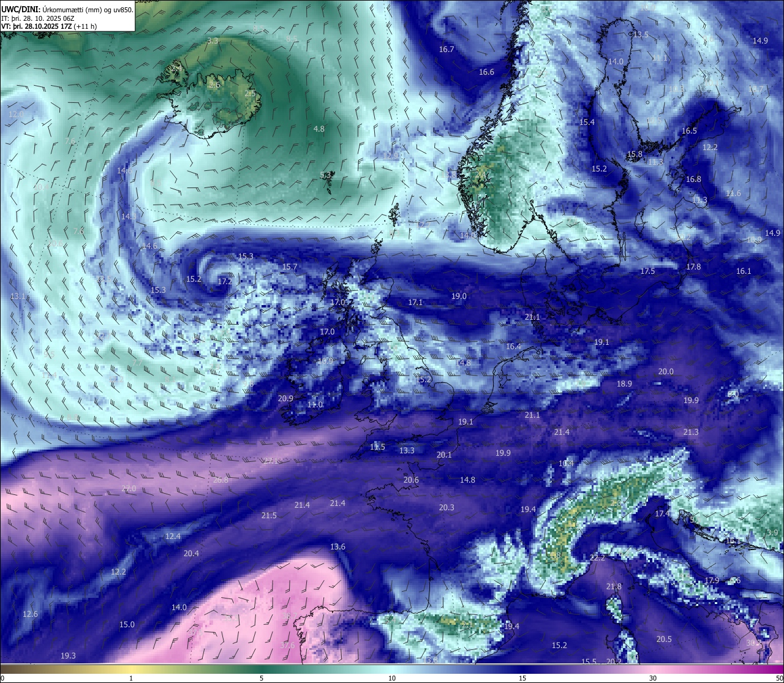Click the 20.6 value over Brittany
This screenshot has height=683, width=784.
coord(411,480)
